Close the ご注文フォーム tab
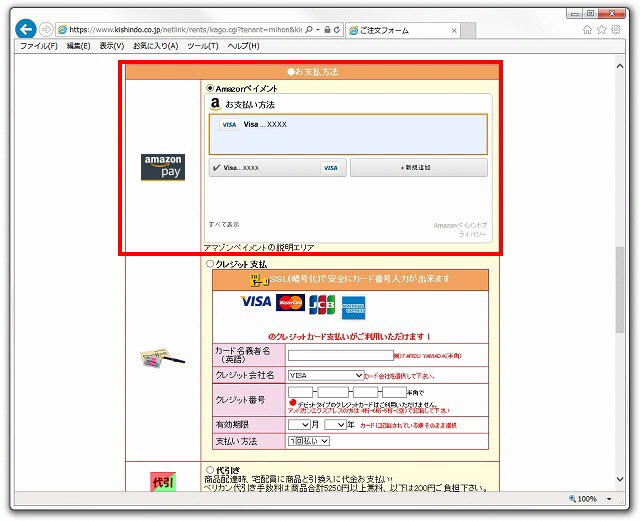This screenshot has width=640, height=521. point(454,30)
